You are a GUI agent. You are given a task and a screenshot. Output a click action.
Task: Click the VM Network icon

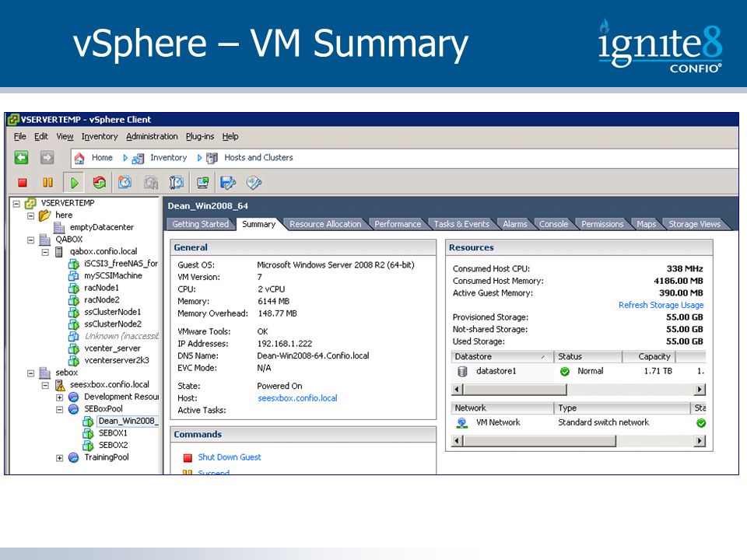tap(461, 423)
